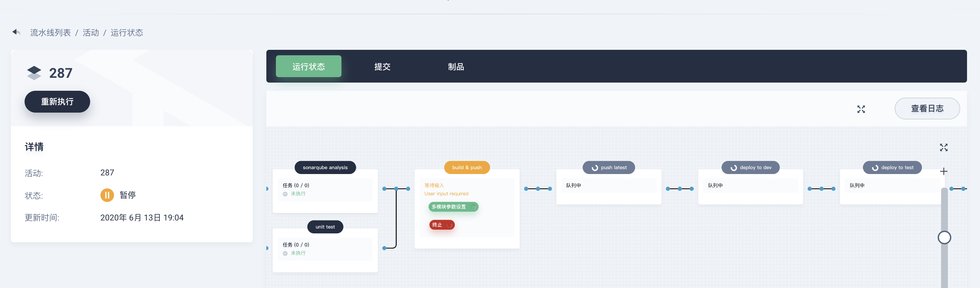The height and width of the screenshot is (288, 980).
Task: Select the unit test stage label
Action: 325,227
